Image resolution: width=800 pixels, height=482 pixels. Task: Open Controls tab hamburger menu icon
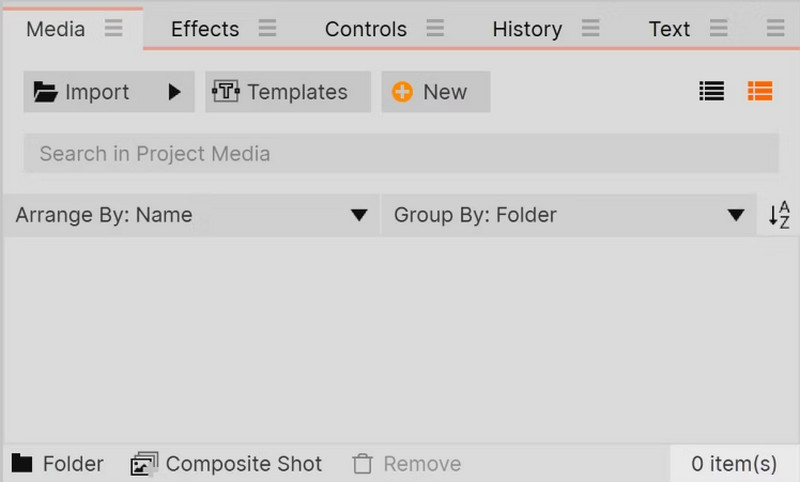(435, 28)
